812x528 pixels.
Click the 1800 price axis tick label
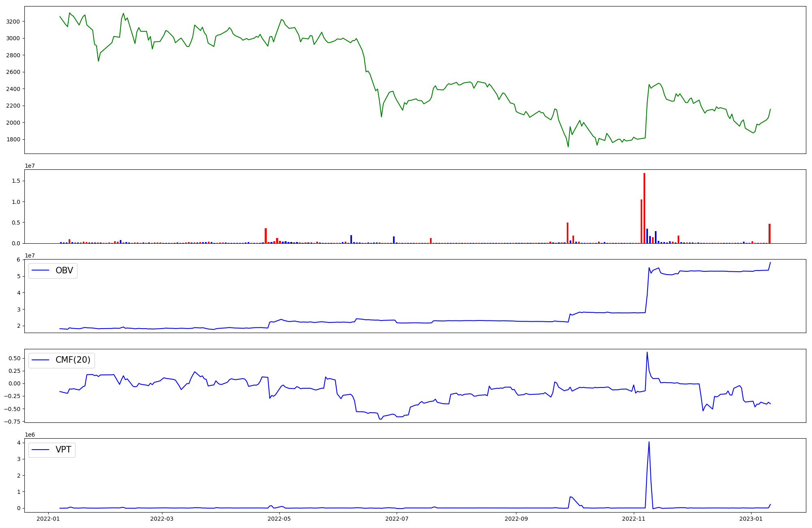pyautogui.click(x=13, y=139)
